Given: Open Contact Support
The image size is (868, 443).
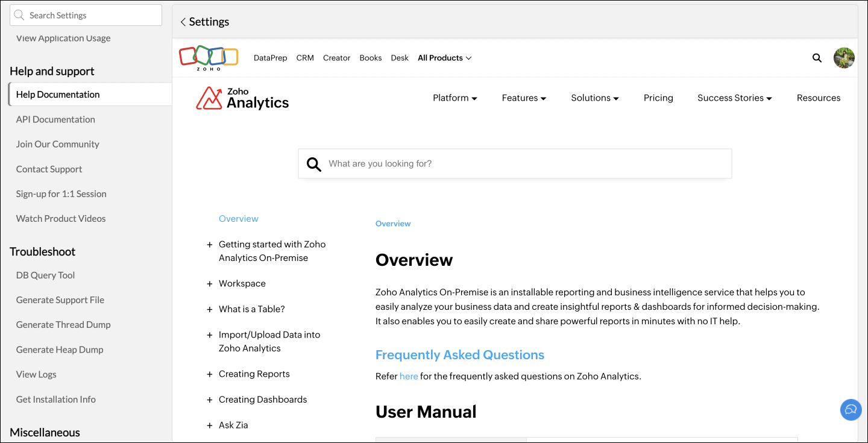Looking at the screenshot, I should (49, 169).
